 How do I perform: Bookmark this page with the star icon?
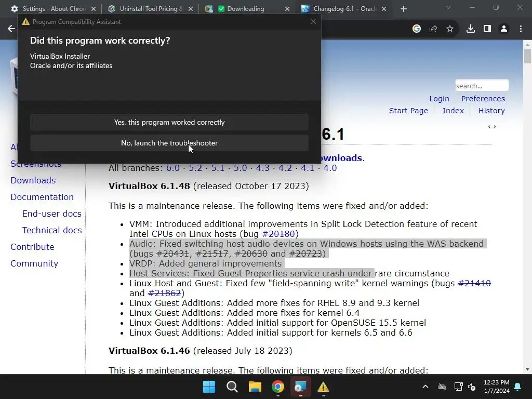click(449, 29)
